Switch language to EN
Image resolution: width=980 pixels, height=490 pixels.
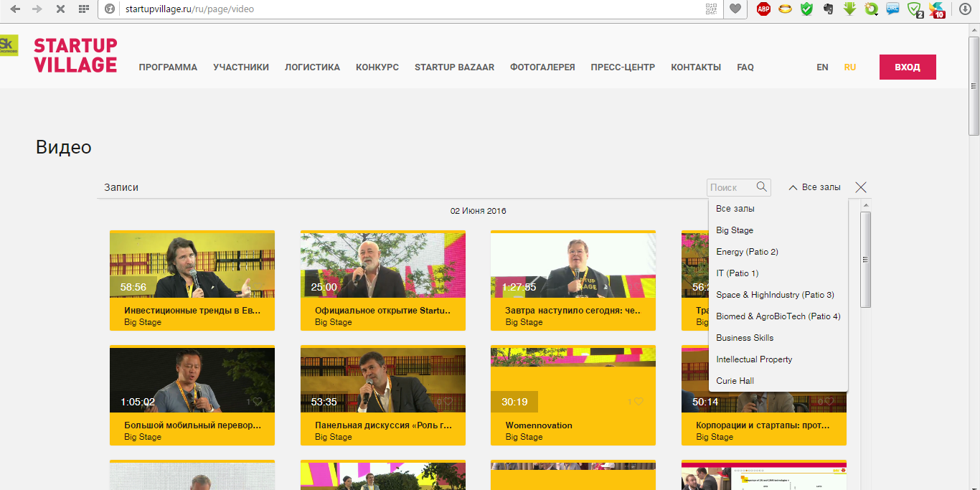(x=822, y=67)
